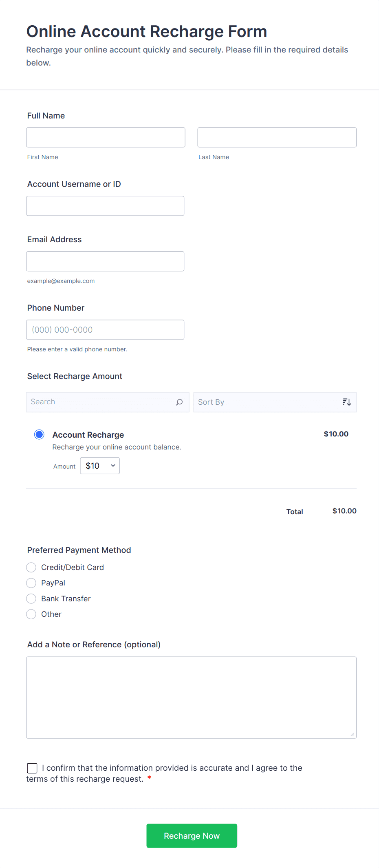Click the textarea resize handle

pyautogui.click(x=353, y=734)
